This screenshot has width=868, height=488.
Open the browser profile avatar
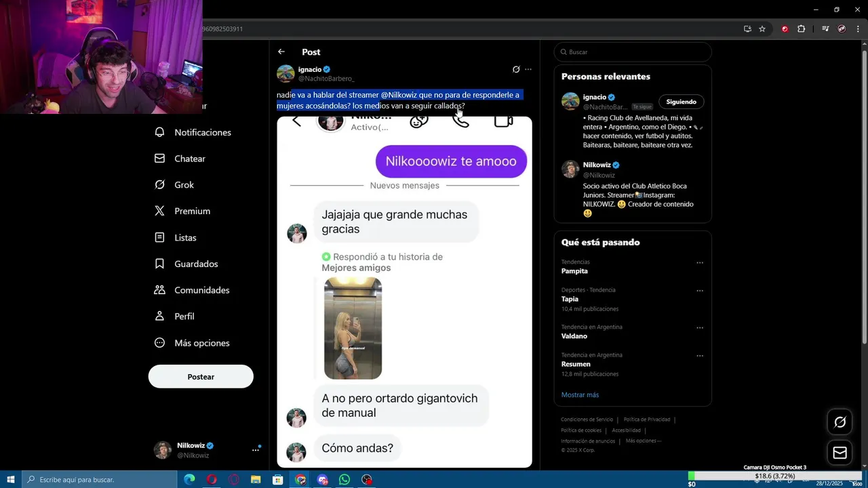tap(842, 29)
